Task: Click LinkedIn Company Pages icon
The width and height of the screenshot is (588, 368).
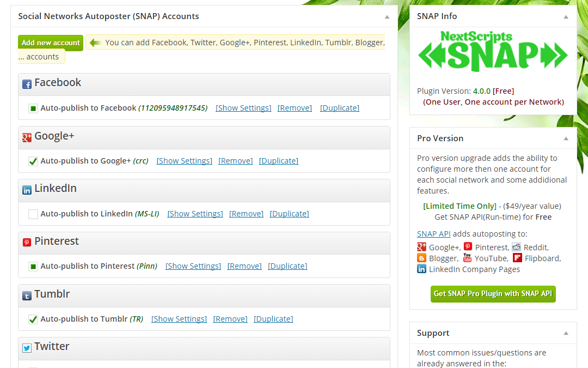Action: click(421, 269)
